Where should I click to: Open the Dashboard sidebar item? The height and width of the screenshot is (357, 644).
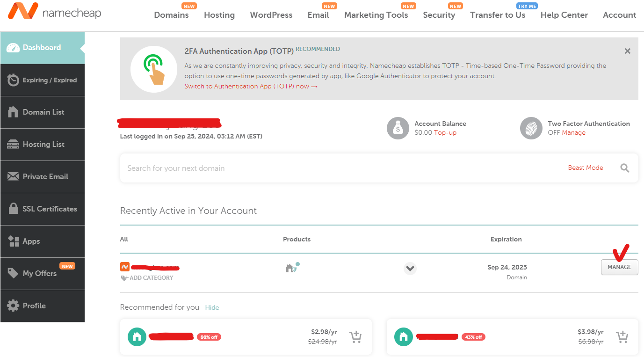click(43, 48)
